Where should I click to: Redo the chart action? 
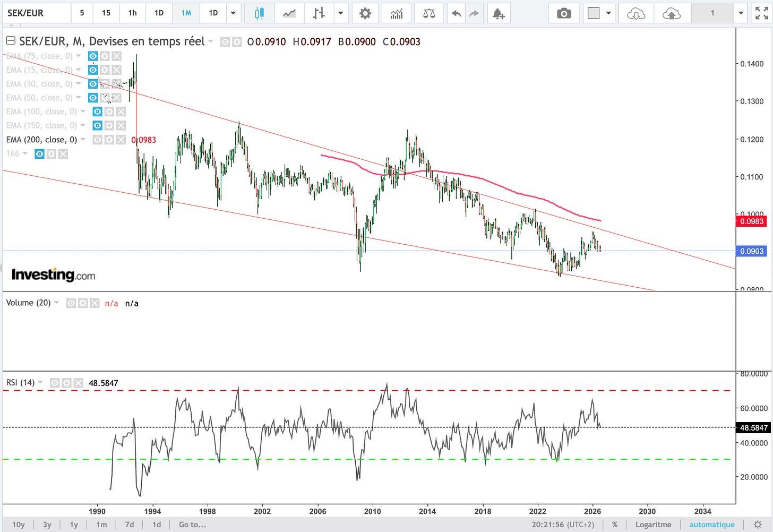coord(474,13)
